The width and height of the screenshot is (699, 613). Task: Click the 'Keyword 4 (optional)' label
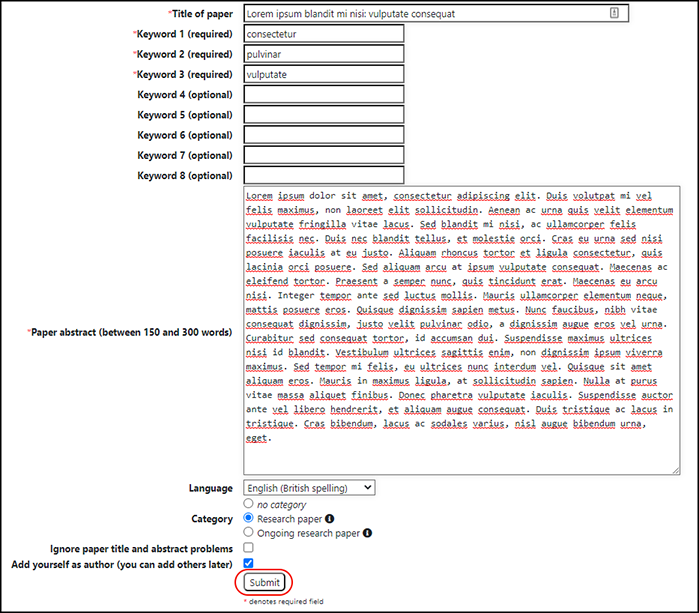[x=185, y=95]
